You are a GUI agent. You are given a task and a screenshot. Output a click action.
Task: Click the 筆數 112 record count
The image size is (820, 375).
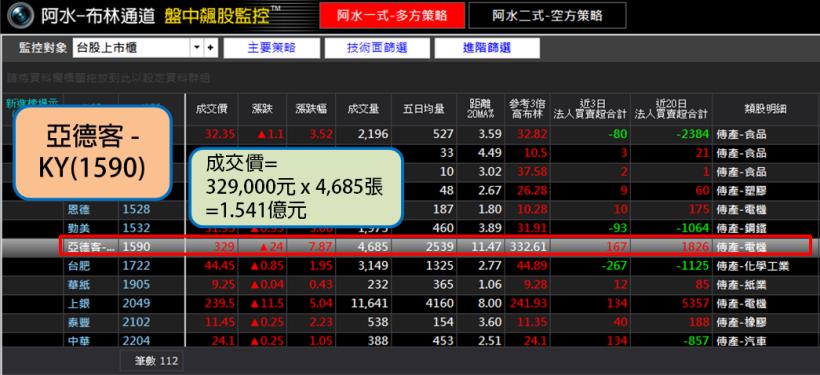(156, 361)
